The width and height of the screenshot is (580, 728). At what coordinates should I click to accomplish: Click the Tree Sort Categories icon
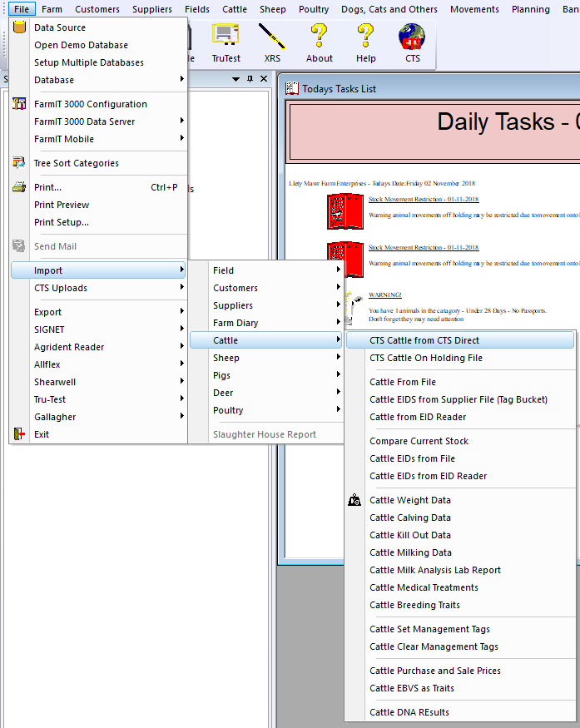[19, 162]
